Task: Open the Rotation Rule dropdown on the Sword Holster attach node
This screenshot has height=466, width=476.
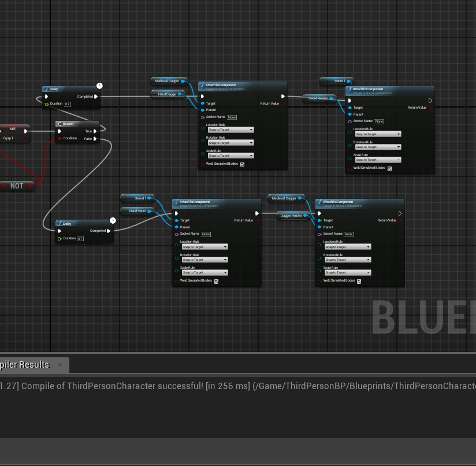Action: point(378,147)
